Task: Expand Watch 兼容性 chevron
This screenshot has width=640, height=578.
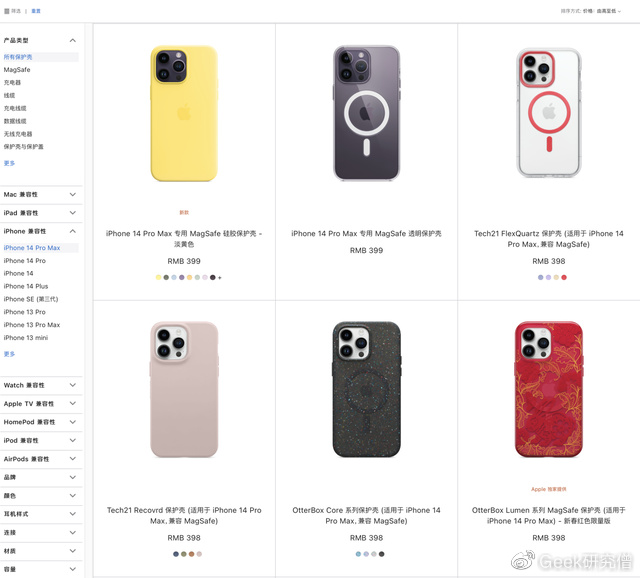Action: 73,385
